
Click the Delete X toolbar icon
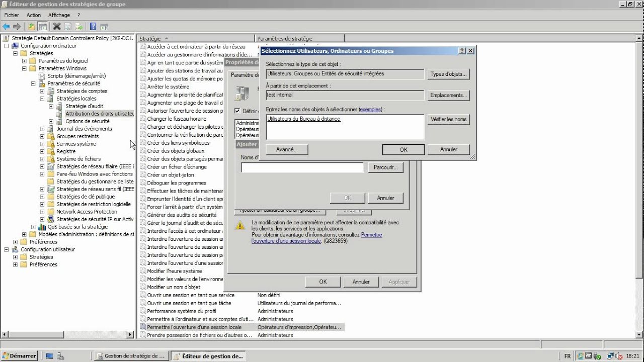[57, 27]
